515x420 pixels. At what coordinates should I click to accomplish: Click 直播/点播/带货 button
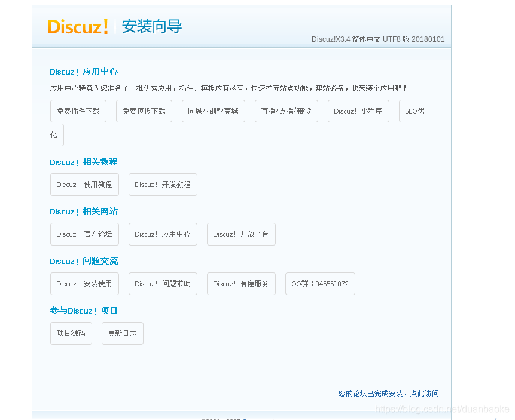click(287, 111)
